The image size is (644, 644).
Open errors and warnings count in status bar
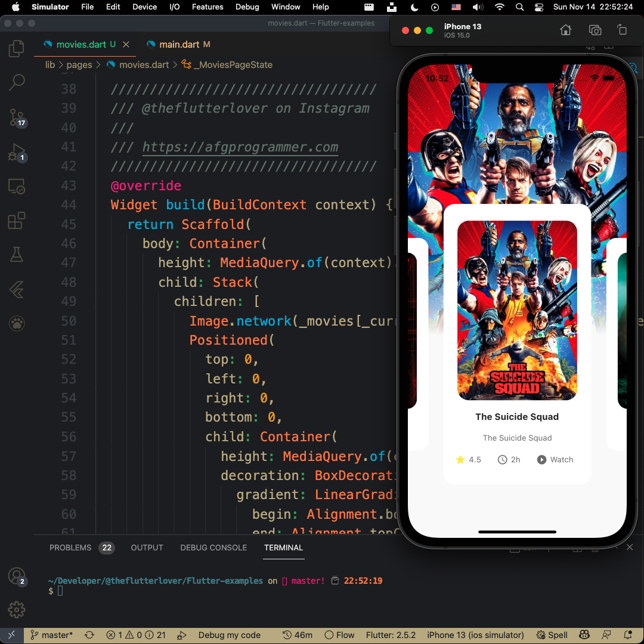pos(136,635)
